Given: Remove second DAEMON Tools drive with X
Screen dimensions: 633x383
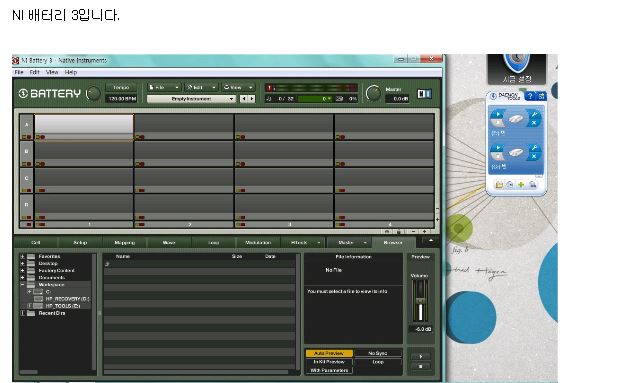Looking at the screenshot, I should (x=534, y=156).
